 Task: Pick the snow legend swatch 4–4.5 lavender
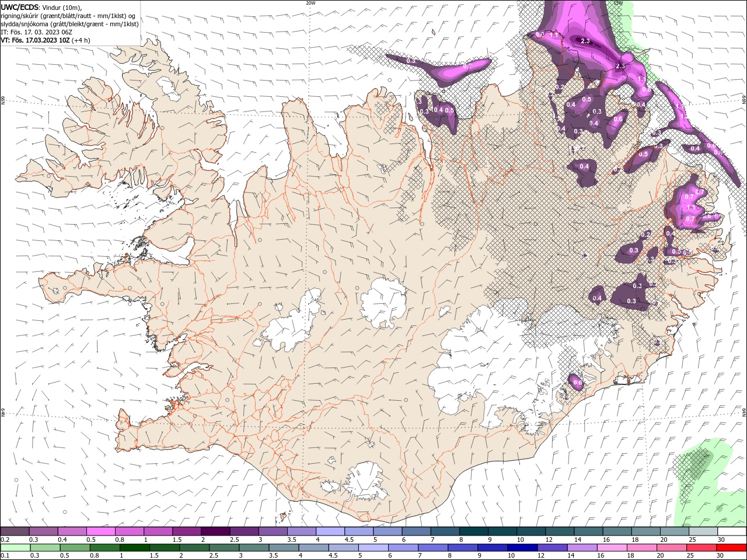pyautogui.click(x=330, y=531)
